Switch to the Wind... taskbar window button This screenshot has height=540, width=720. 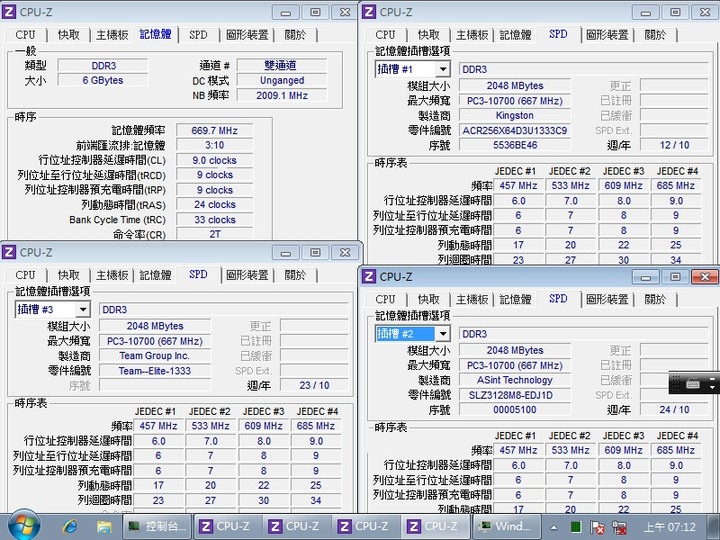(x=506, y=526)
